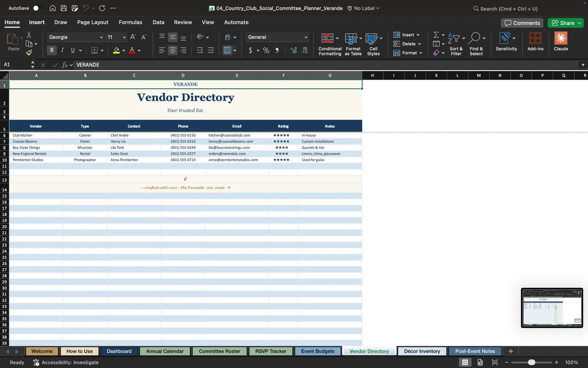Toggle Normal view in status bar
This screenshot has width=588, height=368.
[x=465, y=362]
